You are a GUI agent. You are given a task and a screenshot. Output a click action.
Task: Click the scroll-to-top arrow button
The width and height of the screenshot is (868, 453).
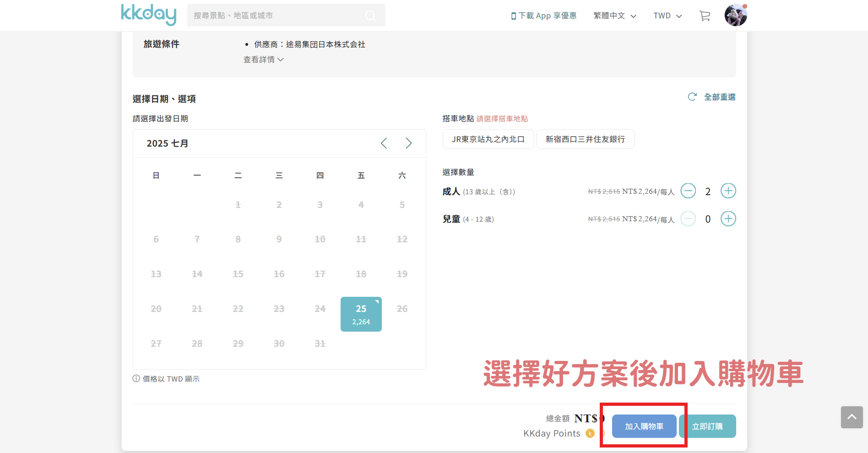pyautogui.click(x=852, y=417)
